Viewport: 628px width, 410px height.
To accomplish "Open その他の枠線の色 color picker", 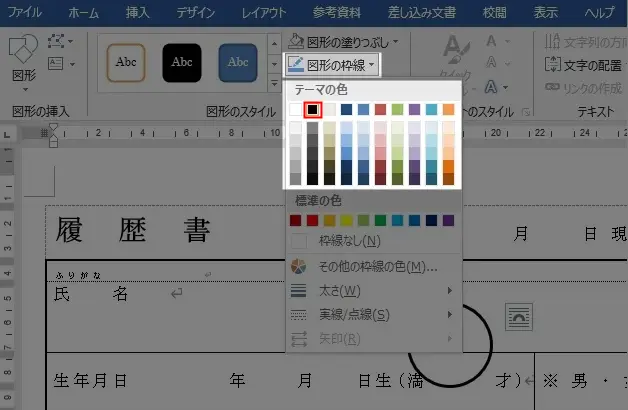I will point(377,267).
